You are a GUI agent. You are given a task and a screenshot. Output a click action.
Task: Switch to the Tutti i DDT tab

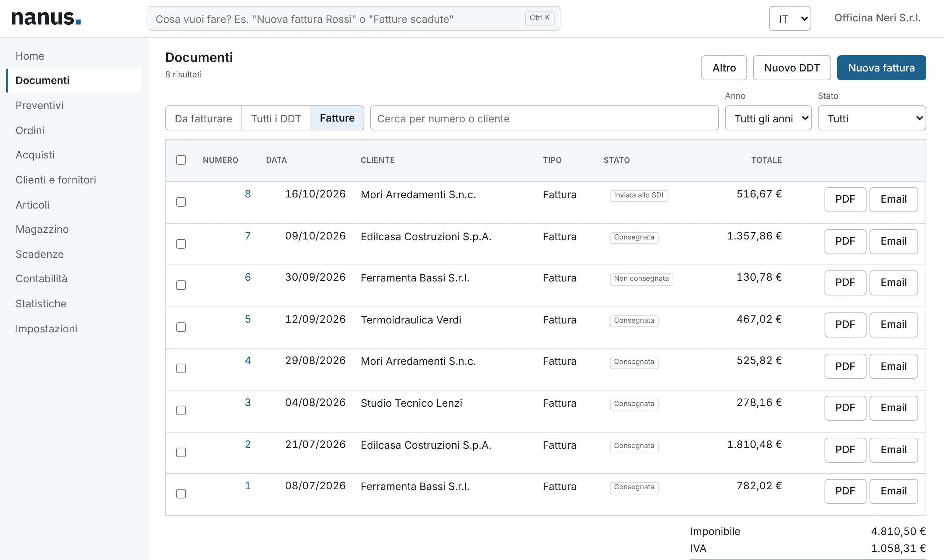point(276,118)
